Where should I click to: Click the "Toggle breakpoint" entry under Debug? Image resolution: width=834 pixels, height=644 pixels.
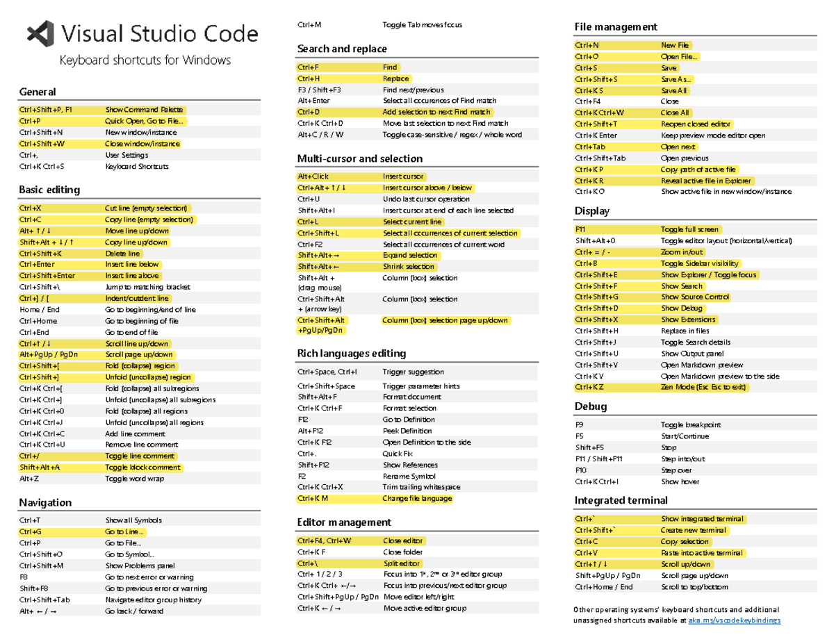[x=691, y=425]
